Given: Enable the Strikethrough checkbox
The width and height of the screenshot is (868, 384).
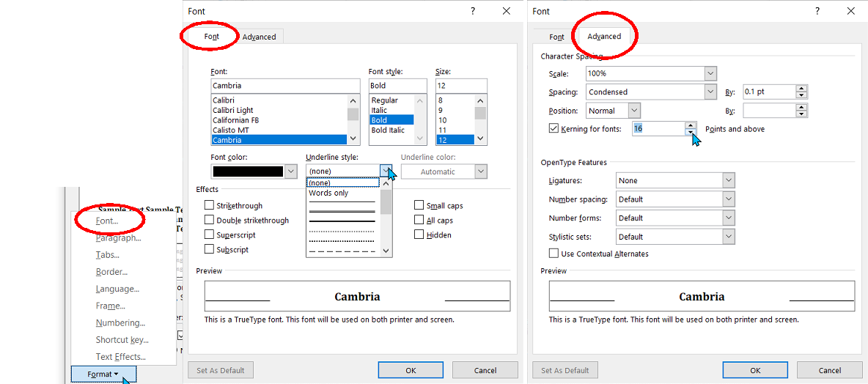Looking at the screenshot, I should (x=209, y=205).
